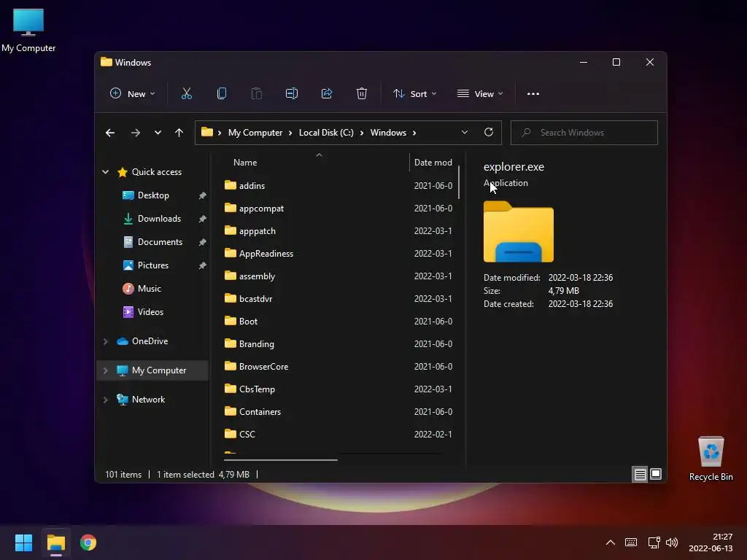This screenshot has height=560, width=747.
Task: Open the See more three-dots menu
Action: [x=533, y=94]
